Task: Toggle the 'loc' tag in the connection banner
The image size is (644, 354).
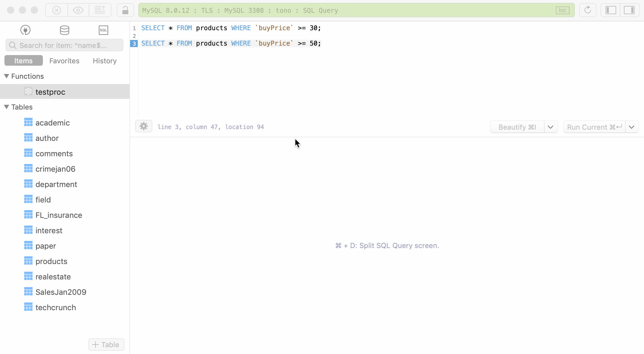Action: [x=562, y=10]
